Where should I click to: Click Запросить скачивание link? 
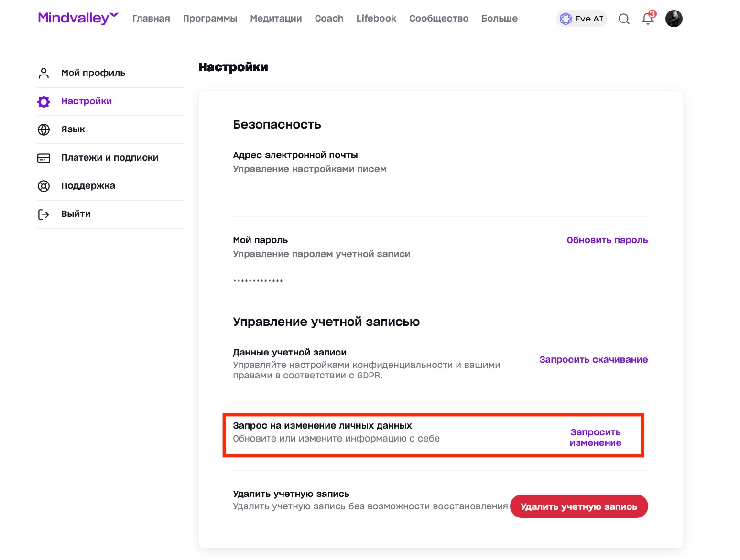[593, 360]
